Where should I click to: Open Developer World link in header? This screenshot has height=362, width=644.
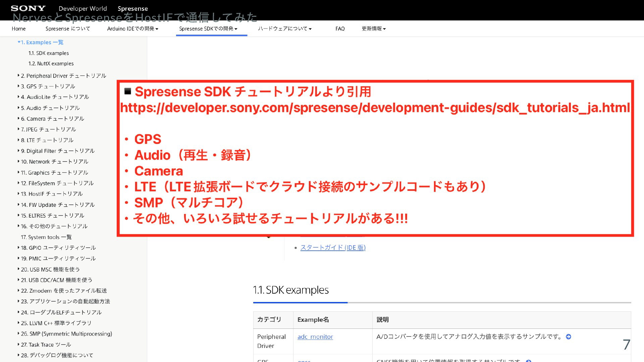[x=83, y=8]
